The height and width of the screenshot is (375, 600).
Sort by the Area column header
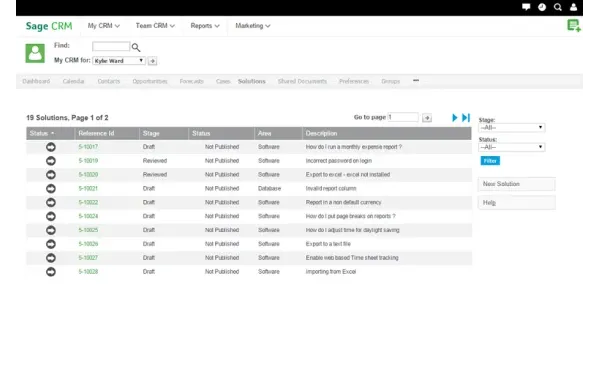[278, 134]
